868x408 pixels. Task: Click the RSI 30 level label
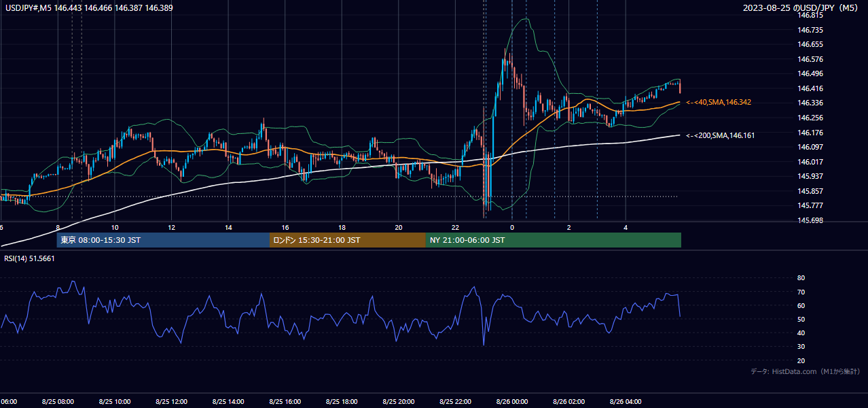[801, 347]
